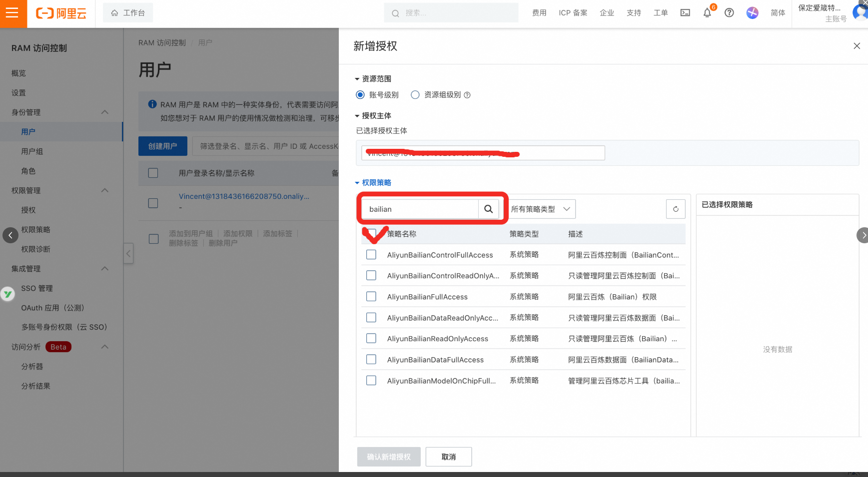Collapse the 身份管理 sidebar section
868x477 pixels.
pos(105,112)
